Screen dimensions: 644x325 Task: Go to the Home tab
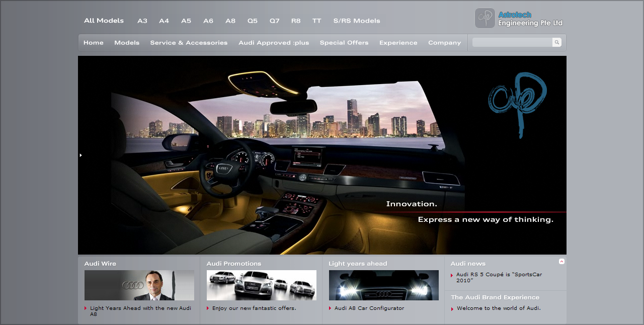click(x=94, y=43)
